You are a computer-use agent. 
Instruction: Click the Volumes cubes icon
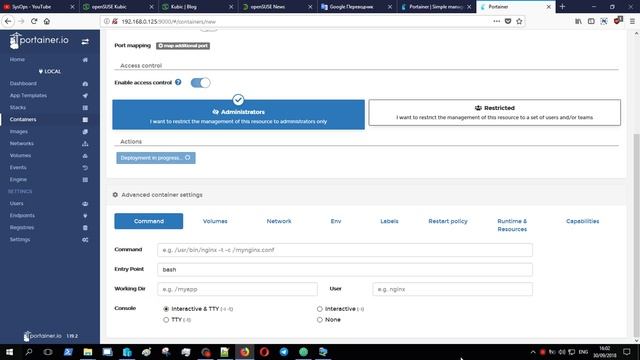[85, 156]
